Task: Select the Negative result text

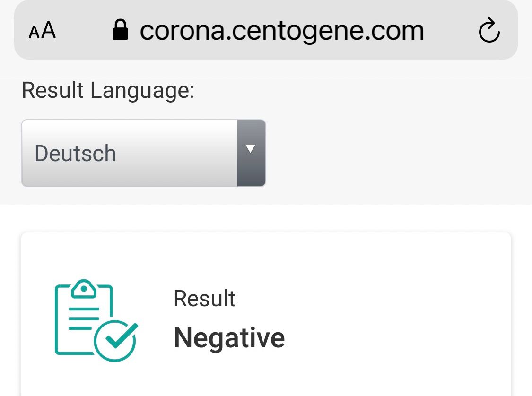Action: 229,338
